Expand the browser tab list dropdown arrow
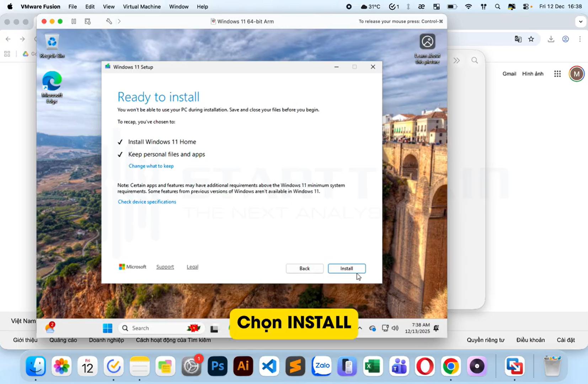 (x=581, y=21)
